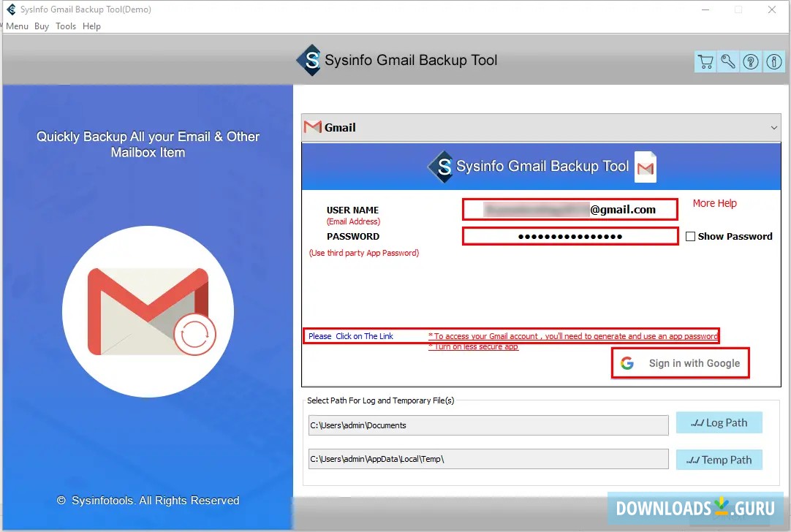Enable the Show Password checkbox
791x532 pixels.
point(690,236)
